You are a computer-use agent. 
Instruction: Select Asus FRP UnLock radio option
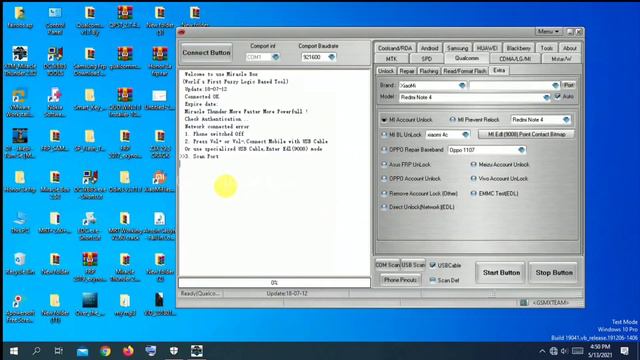[x=384, y=164]
